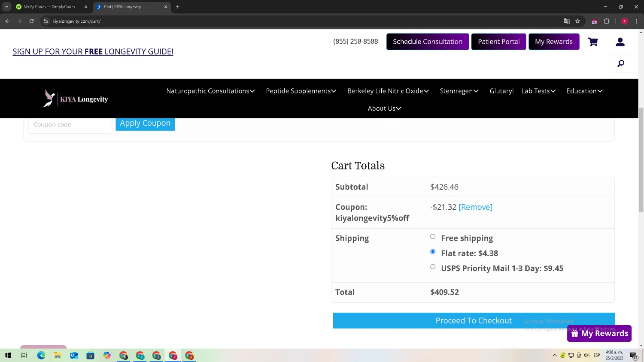
Task: Expand Naturopathic Consultations menu
Action: (x=210, y=91)
